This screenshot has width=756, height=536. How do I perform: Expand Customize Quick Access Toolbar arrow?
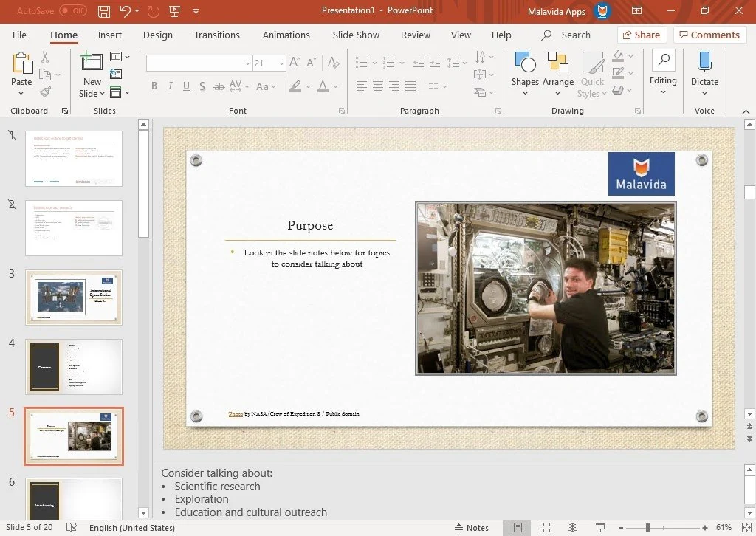click(x=196, y=10)
